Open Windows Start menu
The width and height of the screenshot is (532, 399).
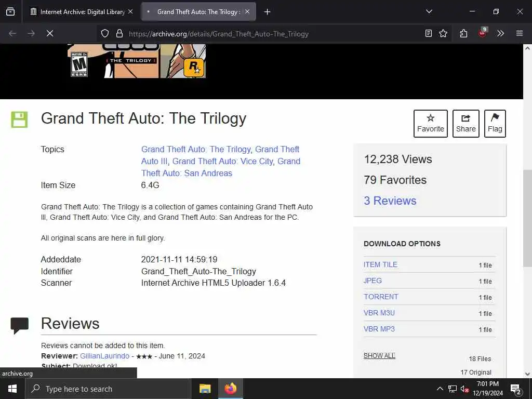tap(12, 389)
